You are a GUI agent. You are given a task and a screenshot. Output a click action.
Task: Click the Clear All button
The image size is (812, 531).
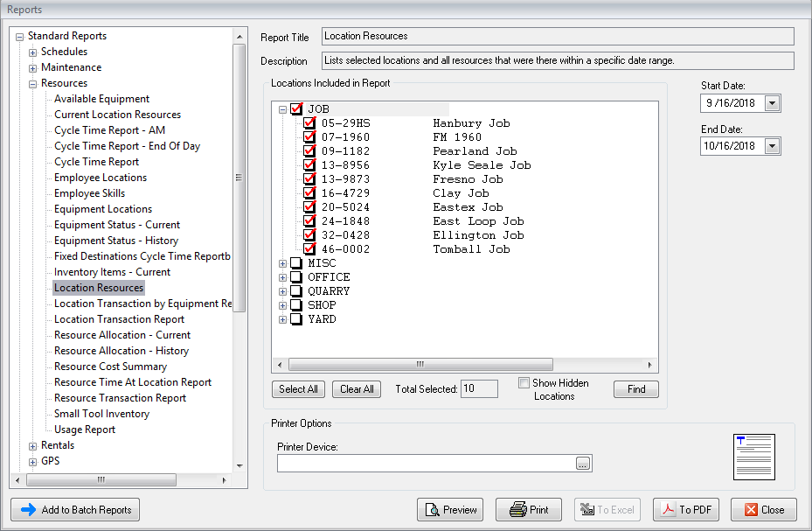[x=357, y=389]
